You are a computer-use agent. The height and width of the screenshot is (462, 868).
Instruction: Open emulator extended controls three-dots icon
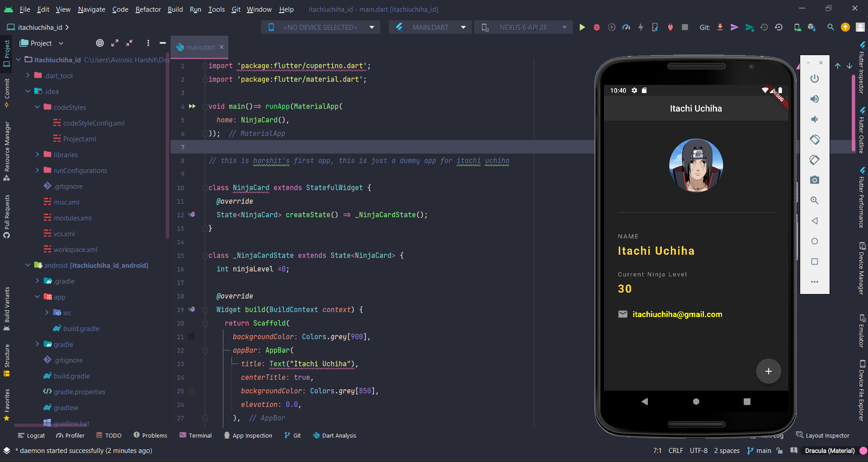[815, 282]
